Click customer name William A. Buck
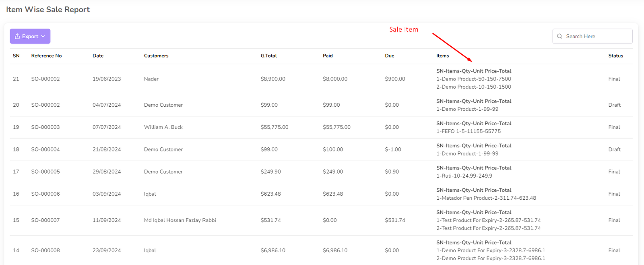Viewport: 644px width, 265px height. tap(163, 127)
